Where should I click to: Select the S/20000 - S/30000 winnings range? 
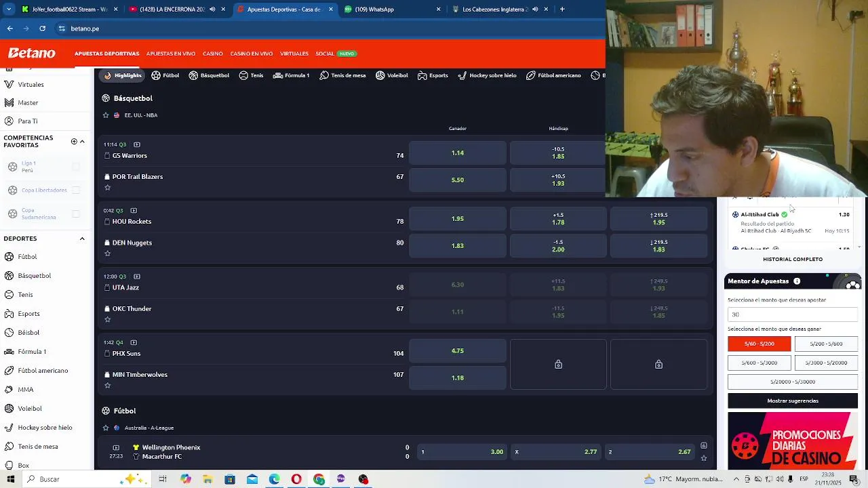(793, 382)
